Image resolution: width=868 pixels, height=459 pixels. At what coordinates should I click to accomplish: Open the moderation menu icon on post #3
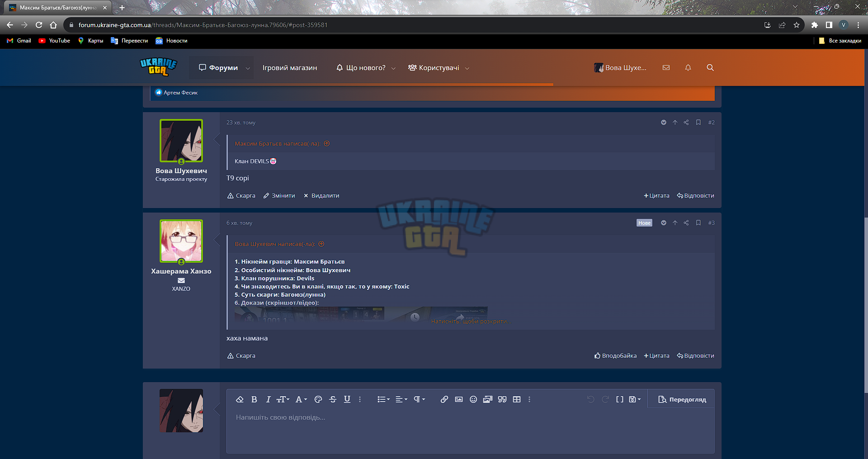click(664, 223)
